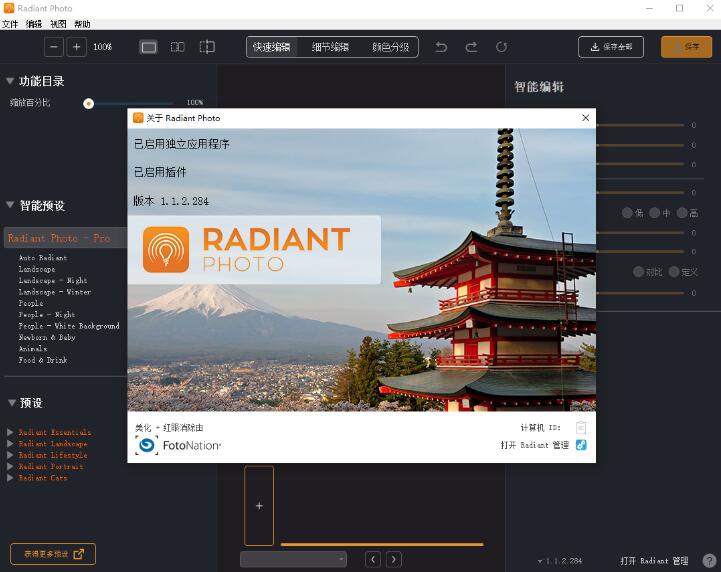Select the People - Night smart preset
This screenshot has height=572, width=721.
coord(47,315)
